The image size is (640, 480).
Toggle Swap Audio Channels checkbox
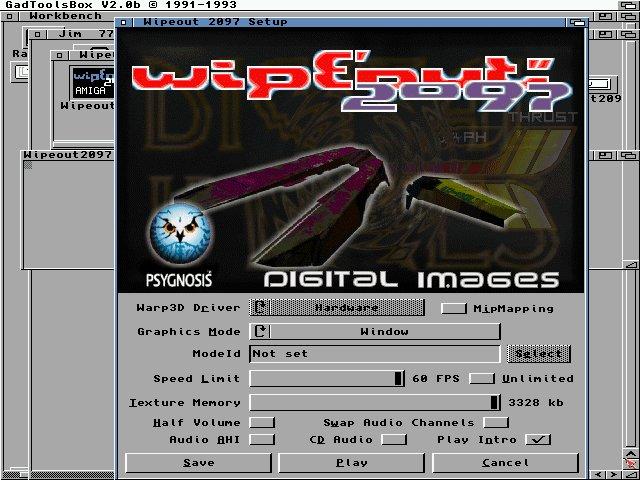(496, 422)
